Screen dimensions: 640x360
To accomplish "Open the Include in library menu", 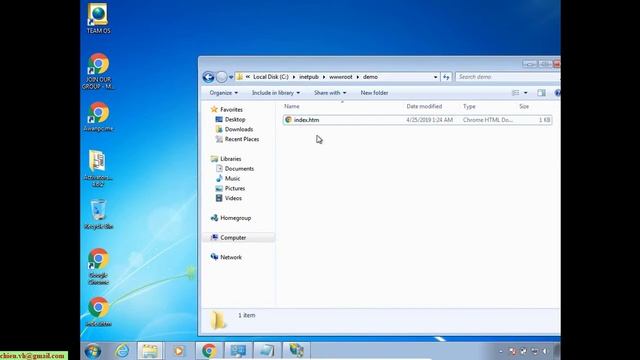I will pyautogui.click(x=276, y=93).
